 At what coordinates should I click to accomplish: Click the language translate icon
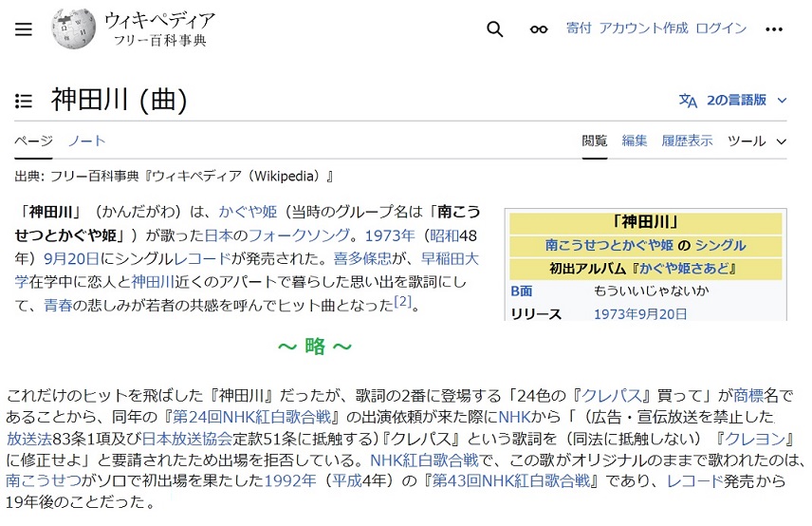click(x=688, y=100)
